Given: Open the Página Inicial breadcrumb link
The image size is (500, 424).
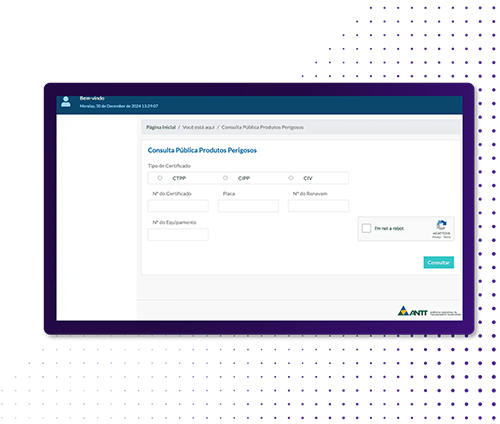Looking at the screenshot, I should (161, 127).
